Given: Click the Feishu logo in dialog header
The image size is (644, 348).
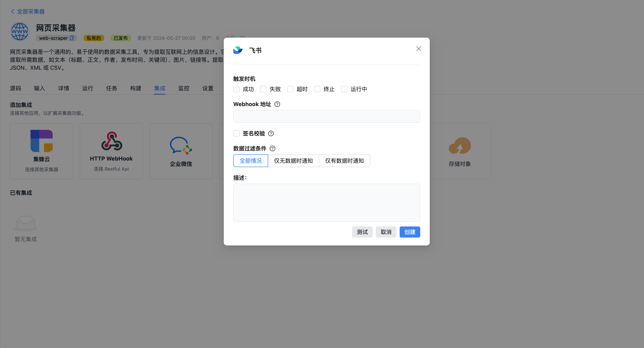Looking at the screenshot, I should click(238, 50).
